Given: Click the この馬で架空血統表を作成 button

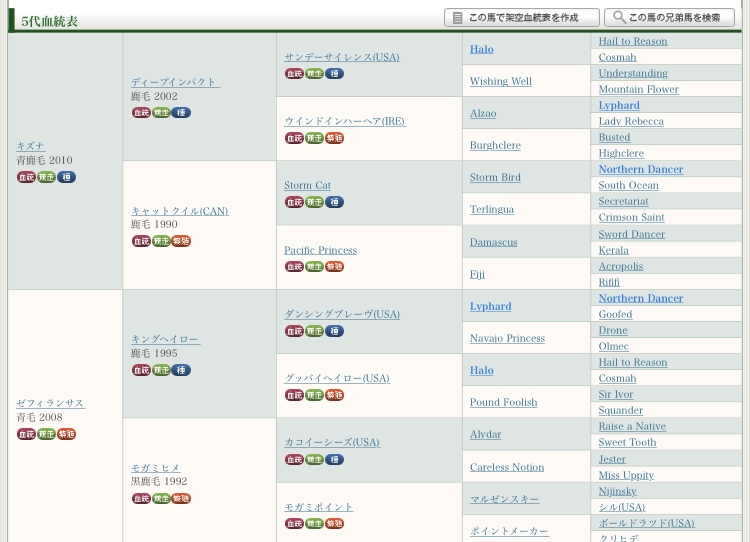Looking at the screenshot, I should click(522, 18).
